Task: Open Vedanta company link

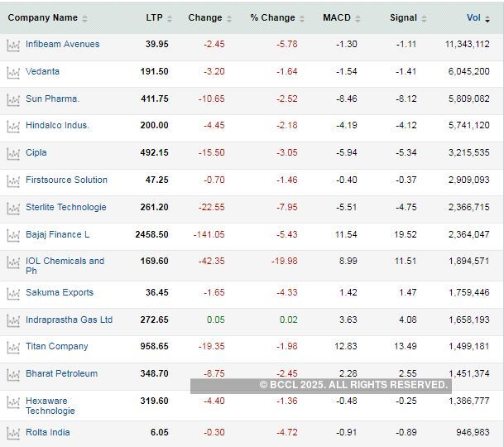Action: coord(42,71)
